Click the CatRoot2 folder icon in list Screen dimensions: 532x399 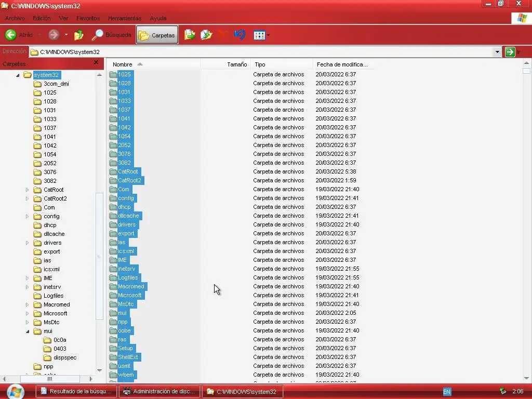[113, 180]
